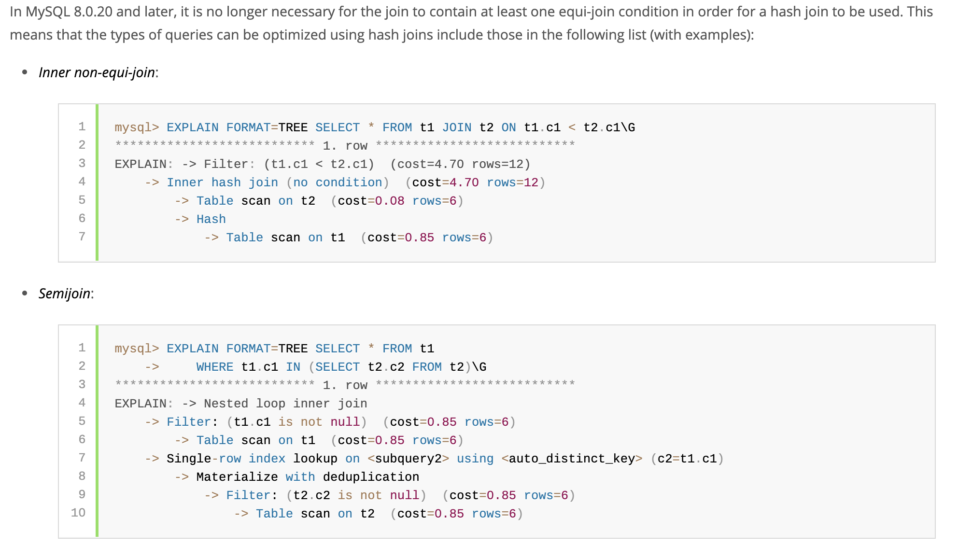958x560 pixels.
Task: Click the "Hash" keyword in first code block
Action: pos(211,219)
